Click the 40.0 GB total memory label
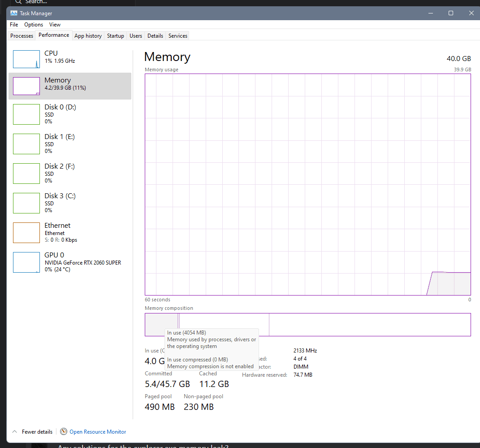 tap(458, 58)
